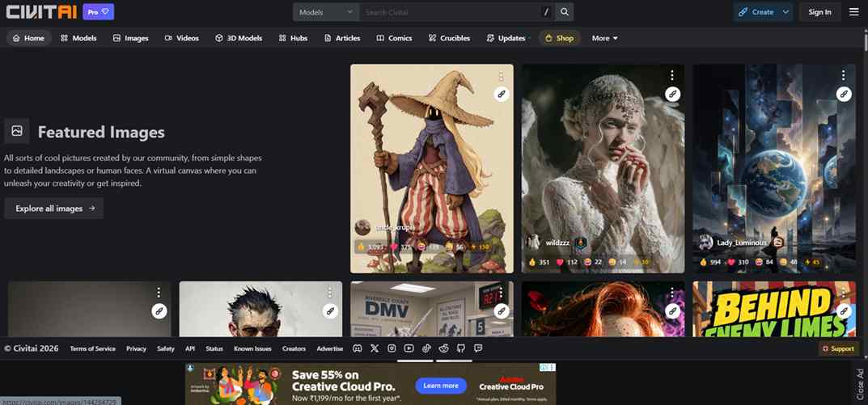This screenshot has width=868, height=405.
Task: Click link icon on Earth cityscape image
Action: (x=844, y=94)
